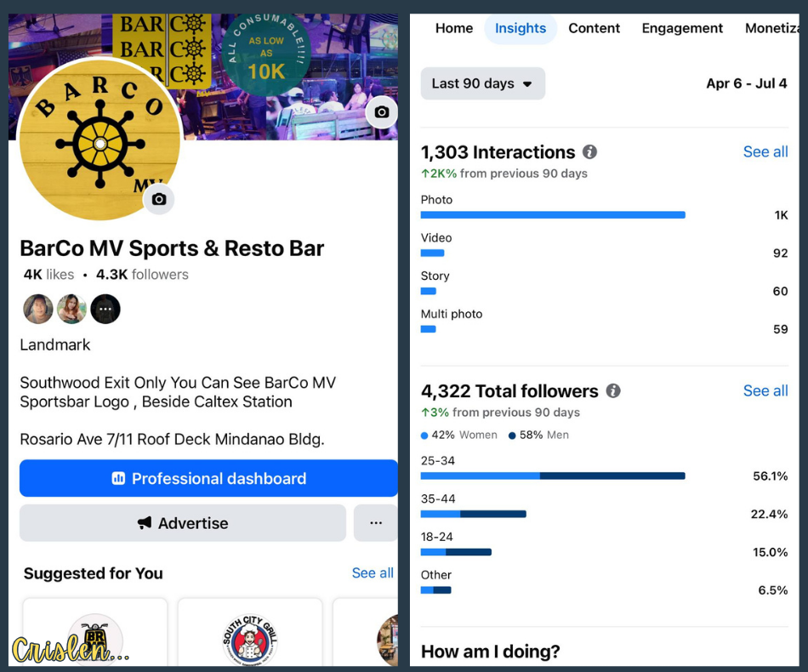Click the 1K value for Photo
808x672 pixels.
point(781,215)
